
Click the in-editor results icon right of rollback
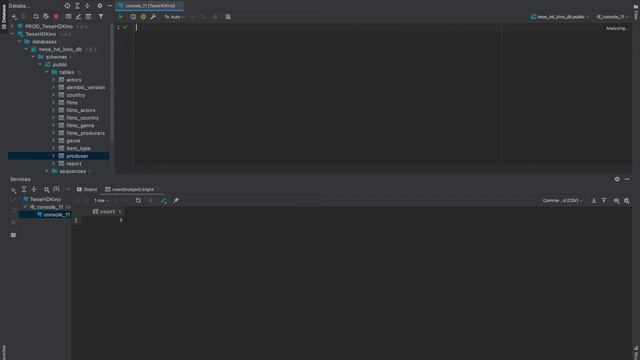point(228,17)
